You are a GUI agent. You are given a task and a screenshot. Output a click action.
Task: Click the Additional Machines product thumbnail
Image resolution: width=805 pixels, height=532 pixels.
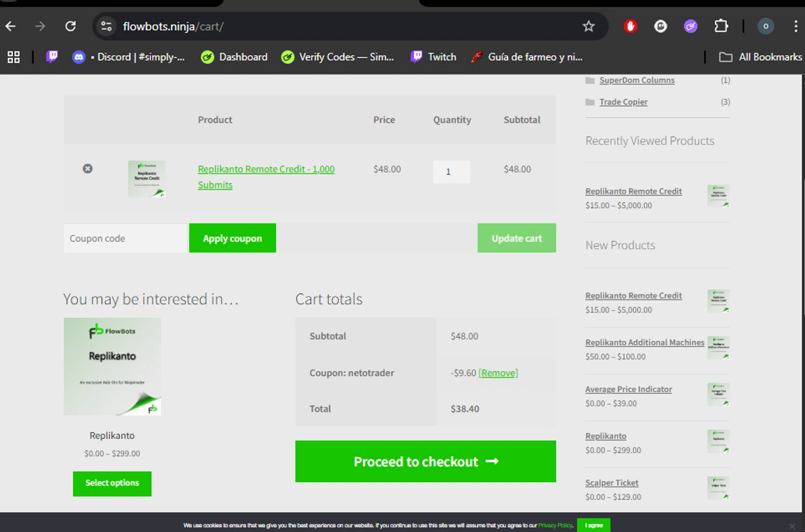(x=719, y=348)
